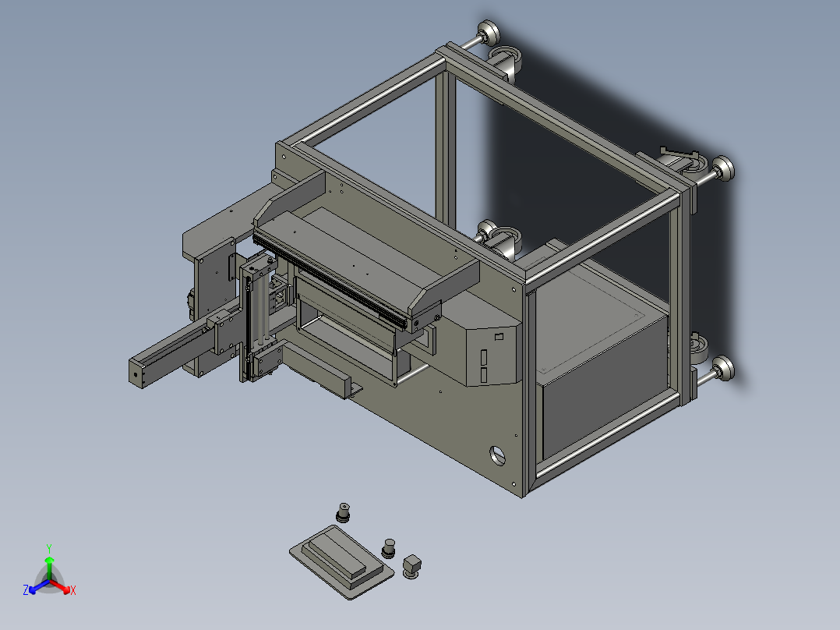Select the end cap of the horizontal linear rail
This screenshot has width=840, height=630.
click(x=137, y=373)
